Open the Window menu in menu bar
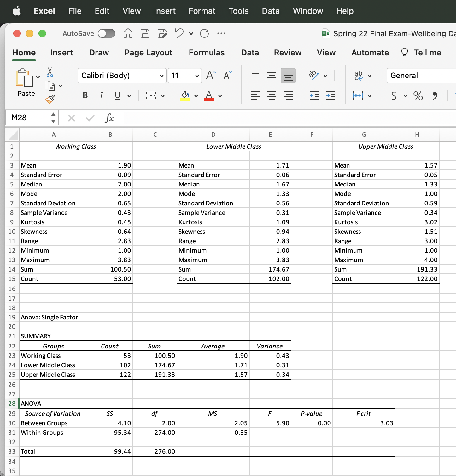456x476 pixels. [308, 11]
